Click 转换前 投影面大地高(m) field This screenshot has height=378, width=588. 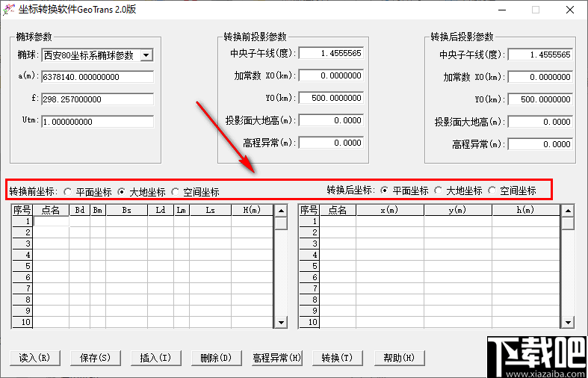(x=331, y=120)
